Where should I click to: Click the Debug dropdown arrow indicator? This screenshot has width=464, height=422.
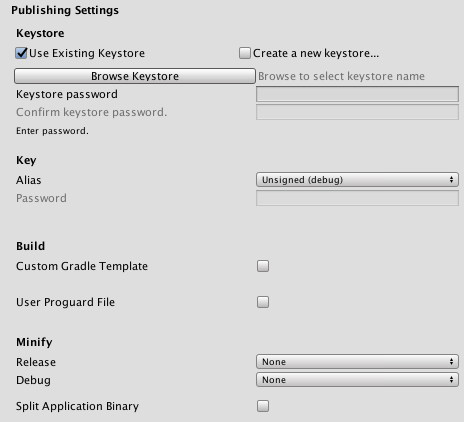(451, 380)
